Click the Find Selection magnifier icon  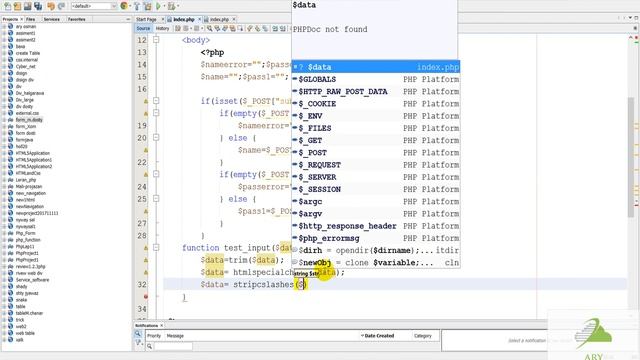(x=209, y=28)
